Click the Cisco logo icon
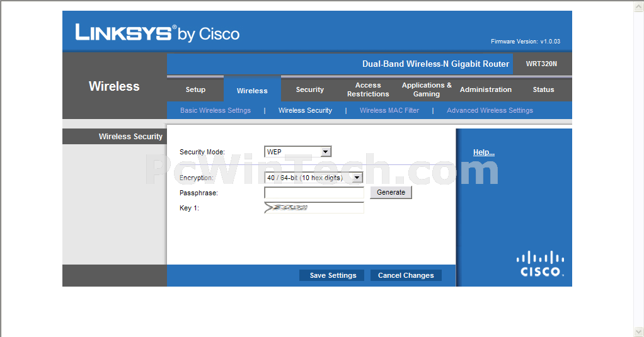 [x=541, y=264]
